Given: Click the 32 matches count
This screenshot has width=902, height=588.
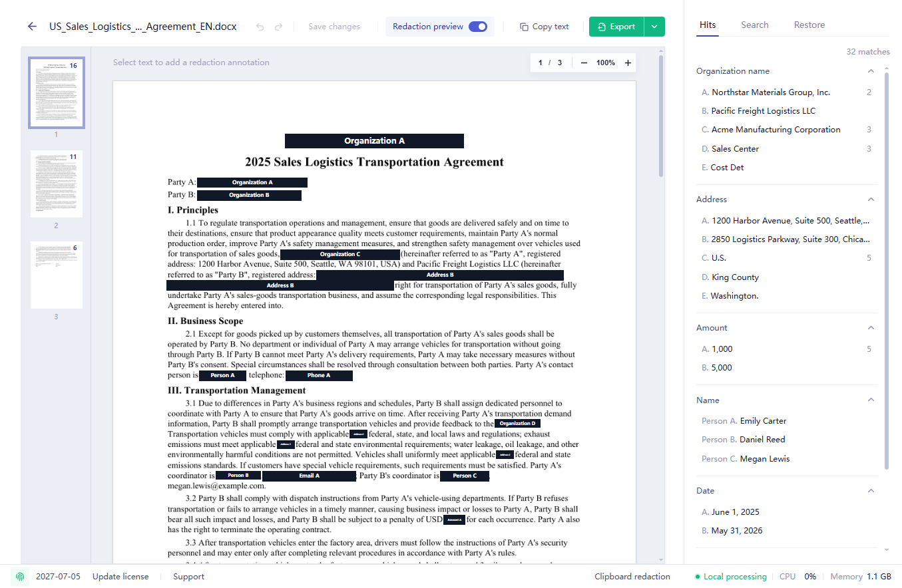Looking at the screenshot, I should pos(868,51).
